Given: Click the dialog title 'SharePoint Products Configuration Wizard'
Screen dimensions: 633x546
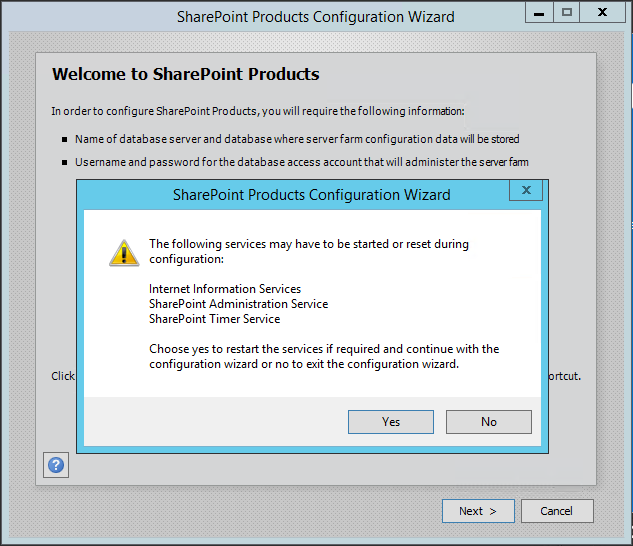Looking at the screenshot, I should [311, 195].
